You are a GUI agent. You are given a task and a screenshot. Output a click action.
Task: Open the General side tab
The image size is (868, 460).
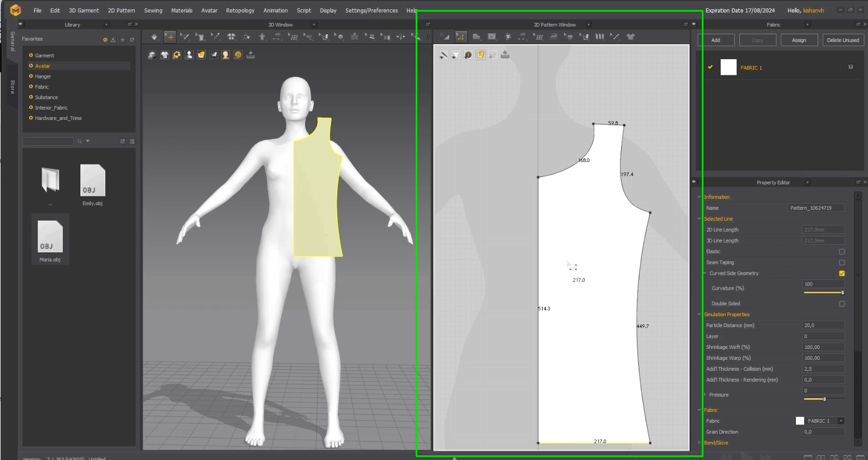coord(12,42)
